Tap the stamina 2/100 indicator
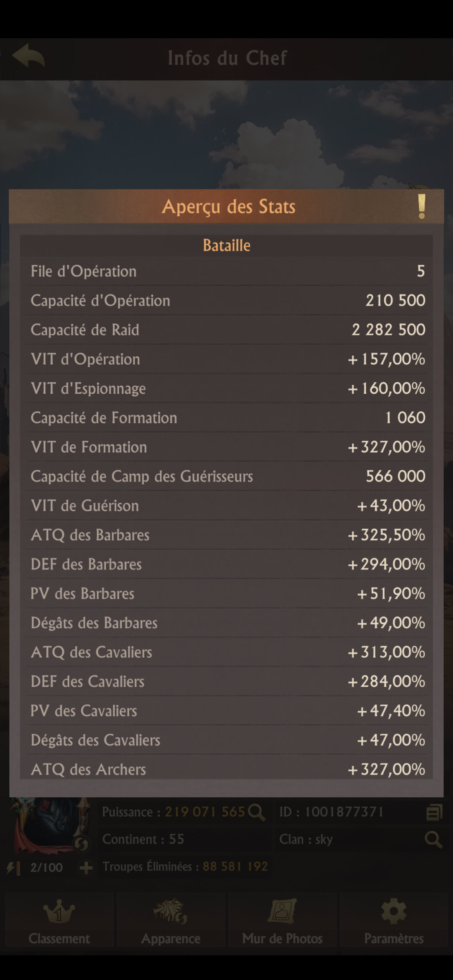453x980 pixels. tap(46, 867)
